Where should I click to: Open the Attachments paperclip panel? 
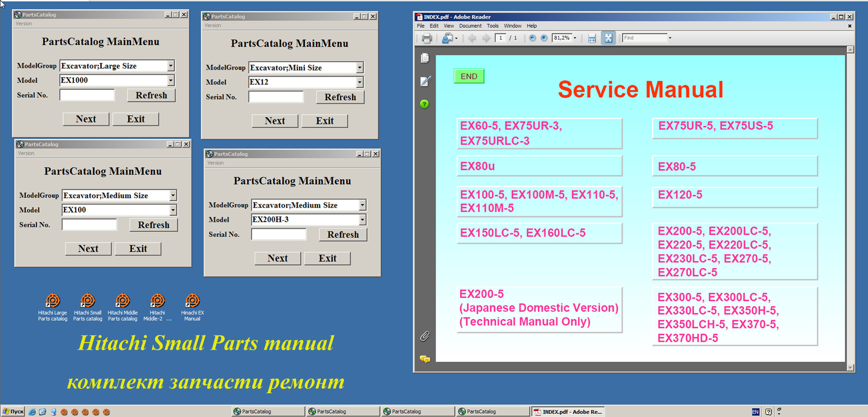425,336
